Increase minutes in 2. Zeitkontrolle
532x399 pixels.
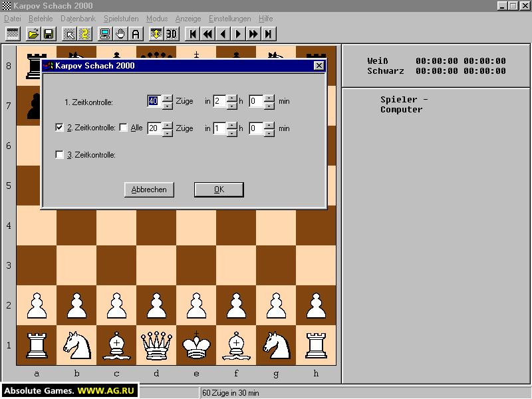(x=269, y=125)
